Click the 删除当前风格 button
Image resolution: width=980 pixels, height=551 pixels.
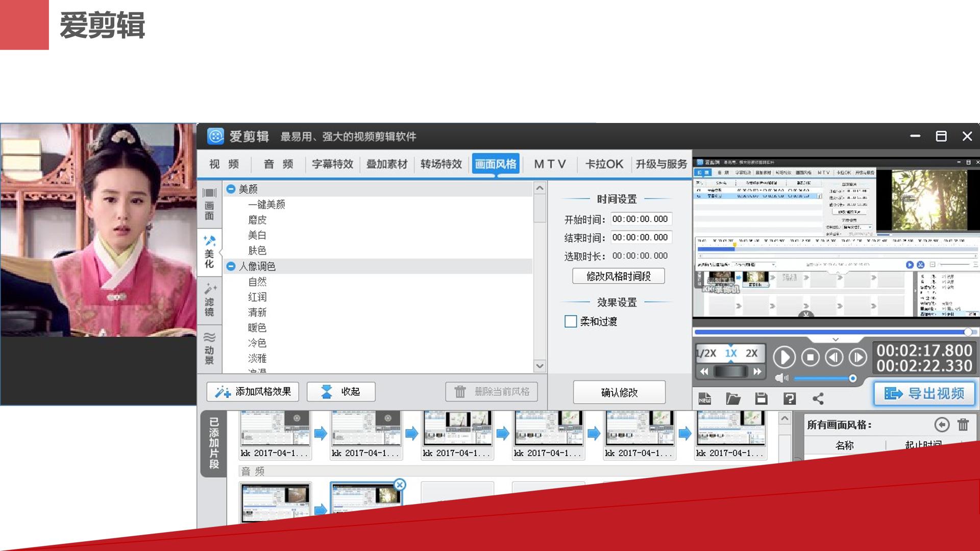pos(492,392)
